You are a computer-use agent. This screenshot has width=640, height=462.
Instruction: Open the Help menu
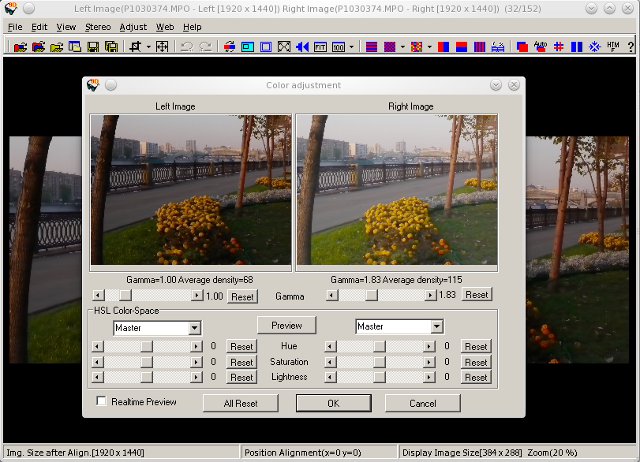coord(192,27)
